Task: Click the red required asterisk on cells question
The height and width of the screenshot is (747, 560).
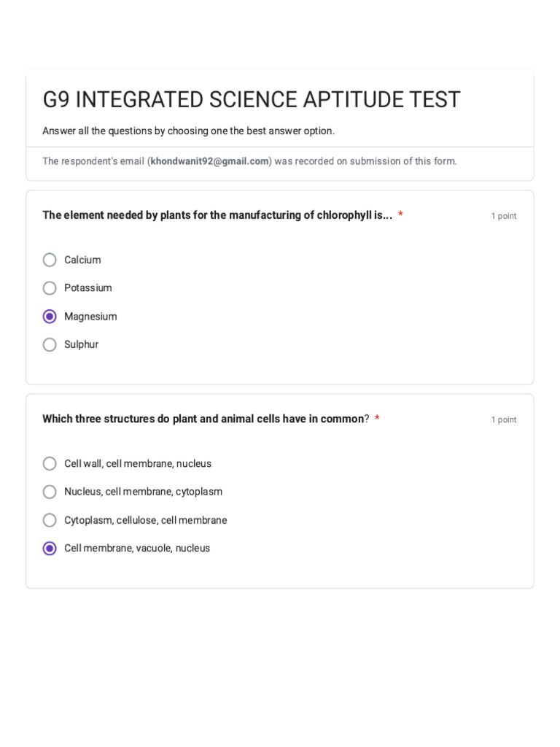Action: (377, 418)
